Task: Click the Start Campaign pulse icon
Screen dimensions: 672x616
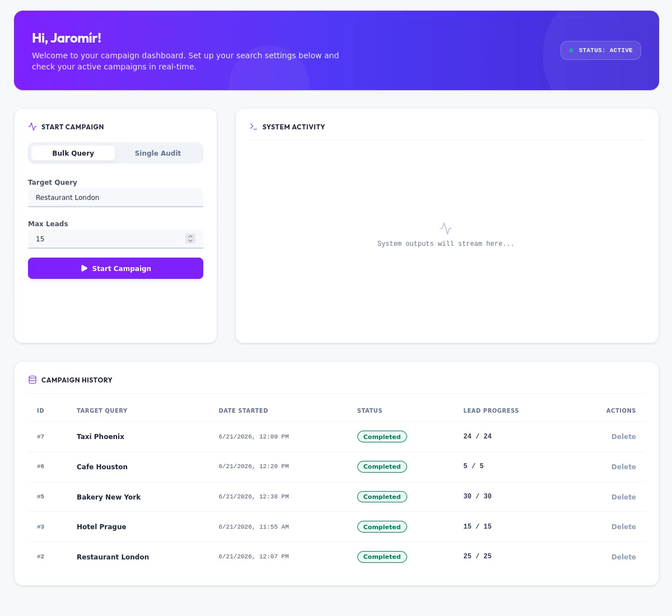Action: (x=32, y=127)
